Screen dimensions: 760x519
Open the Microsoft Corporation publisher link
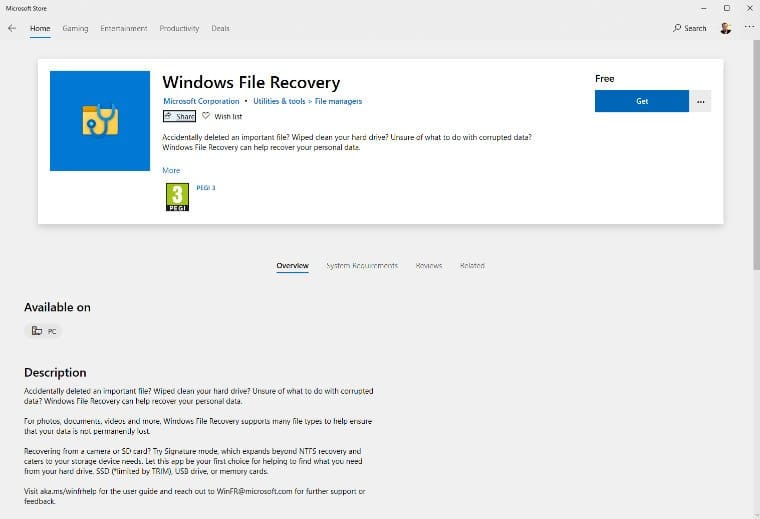[201, 101]
